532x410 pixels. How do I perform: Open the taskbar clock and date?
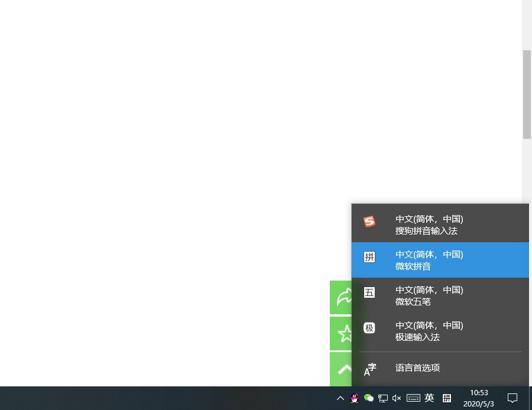pos(479,398)
